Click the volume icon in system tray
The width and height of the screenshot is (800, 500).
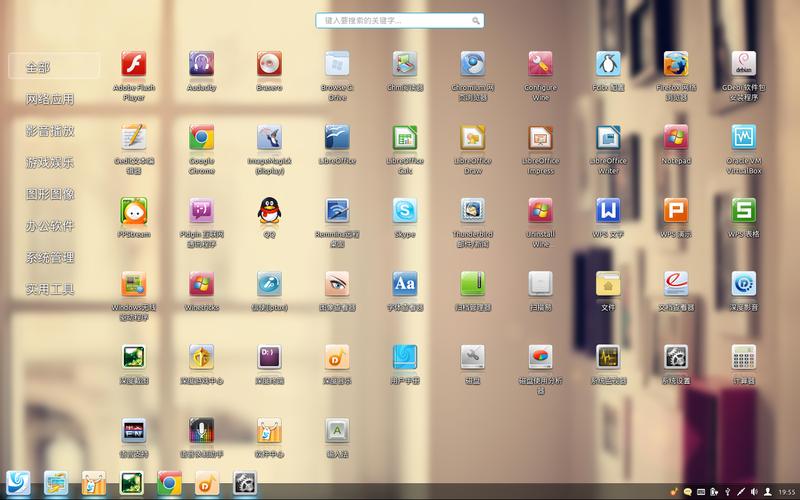tap(753, 491)
